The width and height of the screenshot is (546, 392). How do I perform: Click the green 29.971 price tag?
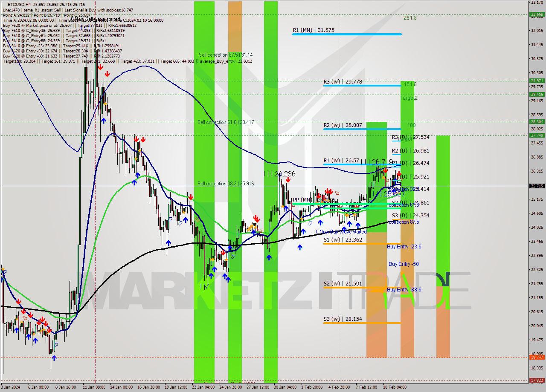537,81
